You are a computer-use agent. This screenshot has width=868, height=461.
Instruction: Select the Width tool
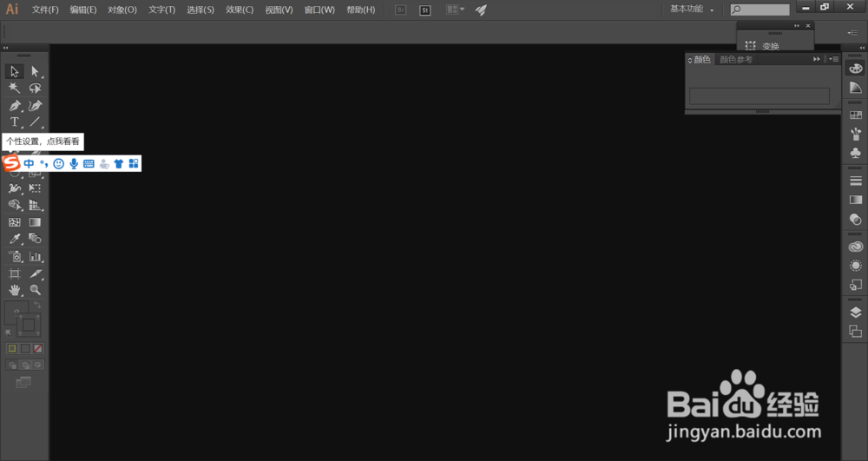coord(15,188)
